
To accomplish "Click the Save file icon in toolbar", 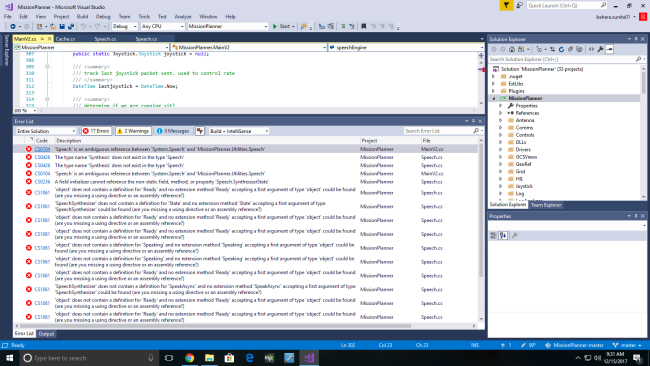I will click(x=62, y=26).
